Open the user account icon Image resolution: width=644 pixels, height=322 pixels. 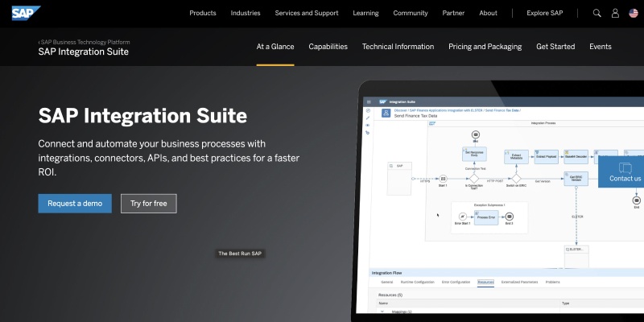(x=615, y=13)
